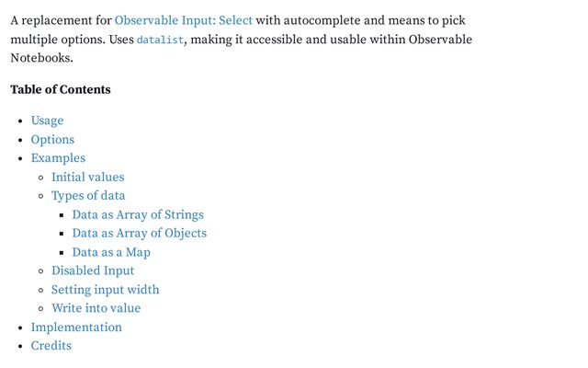Jump to the Implementation section
The width and height of the screenshot is (588, 368).
tap(76, 328)
